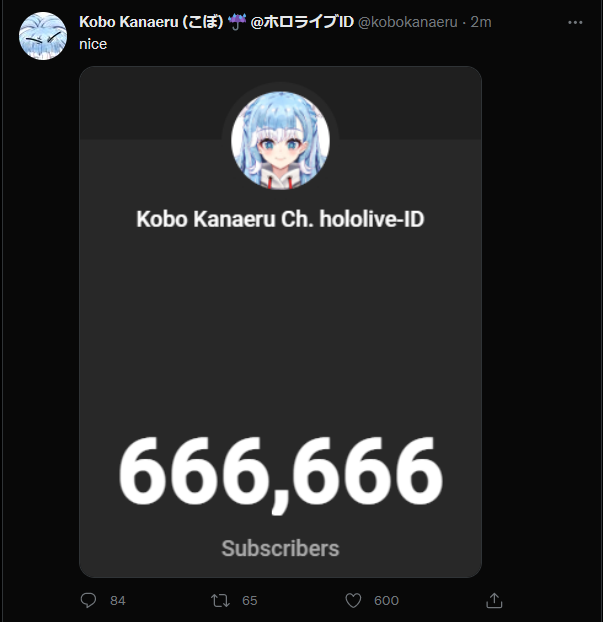603x622 pixels.
Task: Open the three-dot more options menu
Action: (575, 23)
